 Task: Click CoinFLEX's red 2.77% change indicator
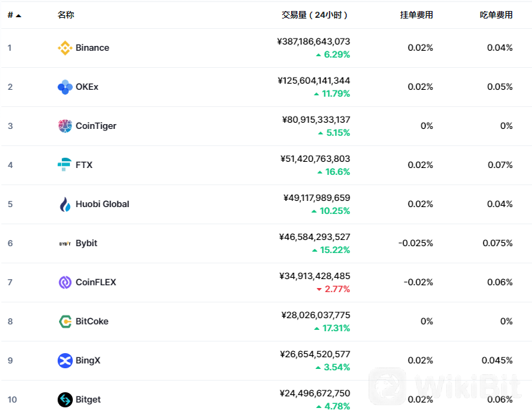pos(333,289)
